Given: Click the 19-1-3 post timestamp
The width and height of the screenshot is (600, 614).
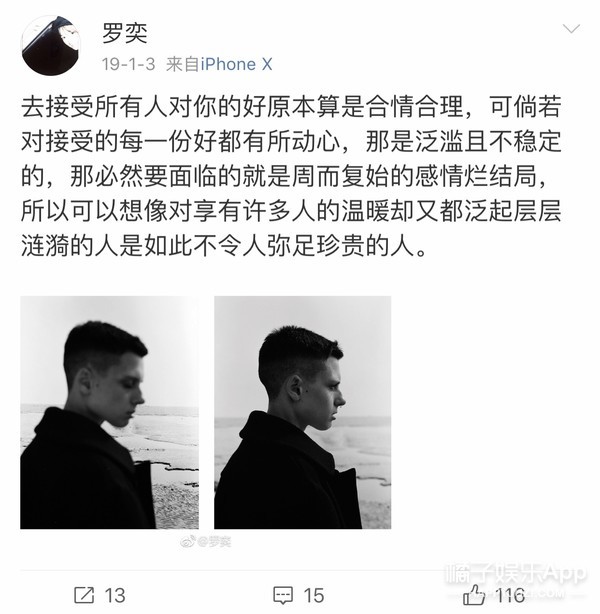Looking at the screenshot, I should [128, 64].
